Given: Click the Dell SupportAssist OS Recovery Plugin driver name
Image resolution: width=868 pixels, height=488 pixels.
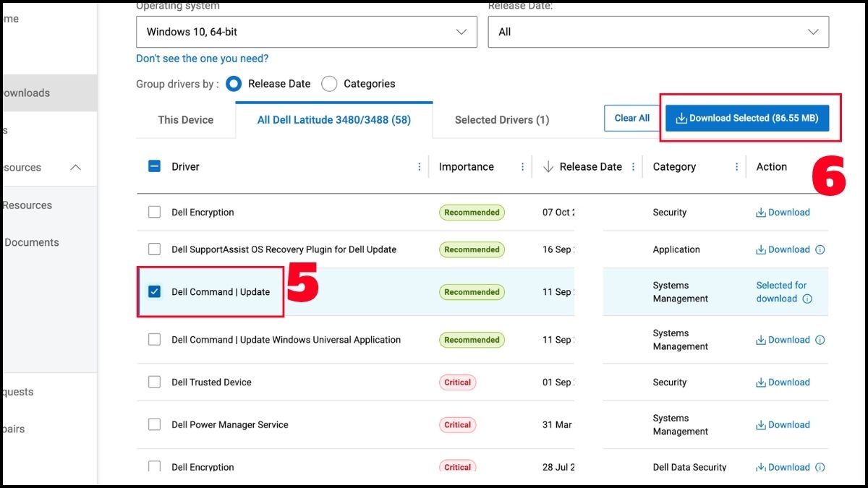Looking at the screenshot, I should click(284, 249).
